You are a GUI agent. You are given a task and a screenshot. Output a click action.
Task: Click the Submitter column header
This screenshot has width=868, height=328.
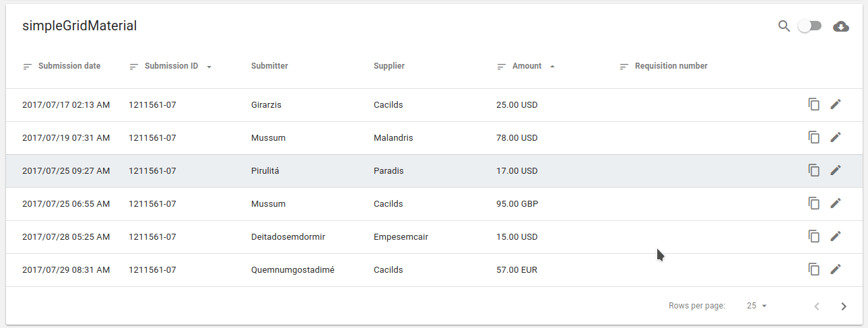269,66
